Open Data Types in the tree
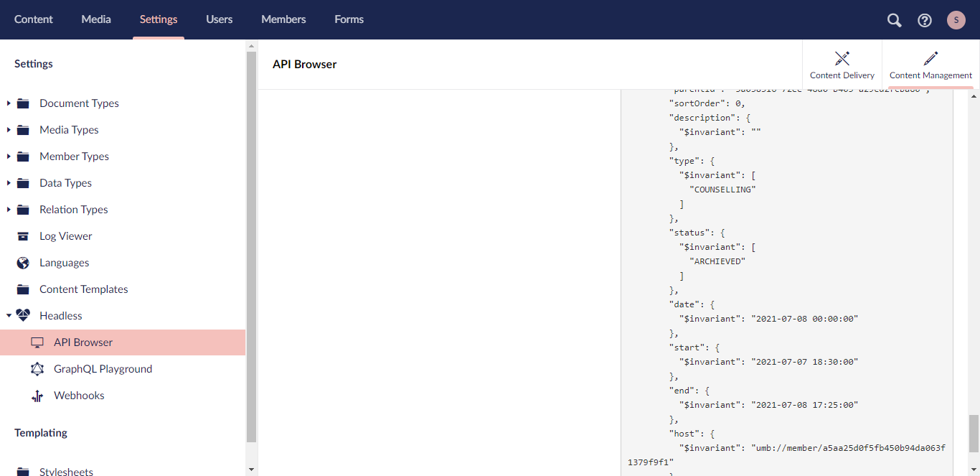Screen dimensions: 980x476 pos(65,183)
